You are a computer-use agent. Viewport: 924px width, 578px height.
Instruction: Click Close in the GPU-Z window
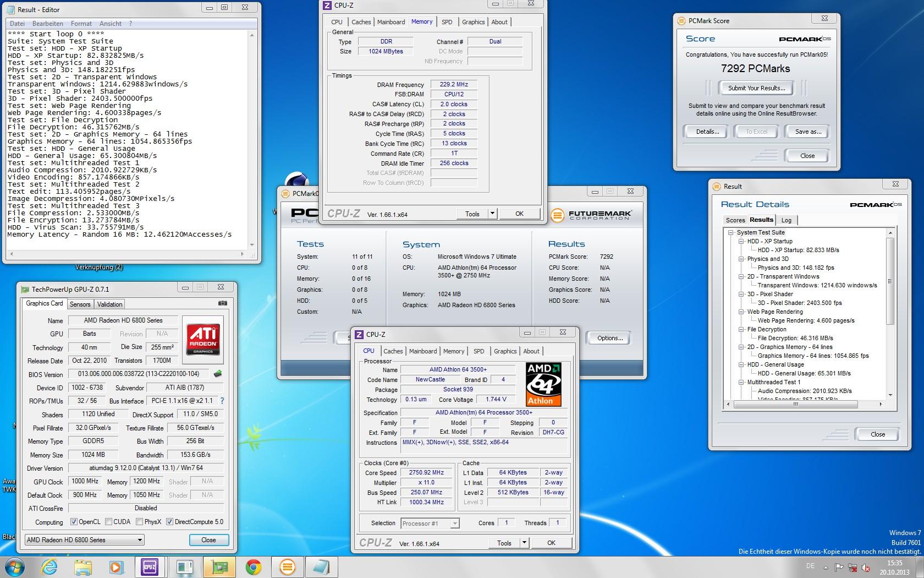[208, 540]
